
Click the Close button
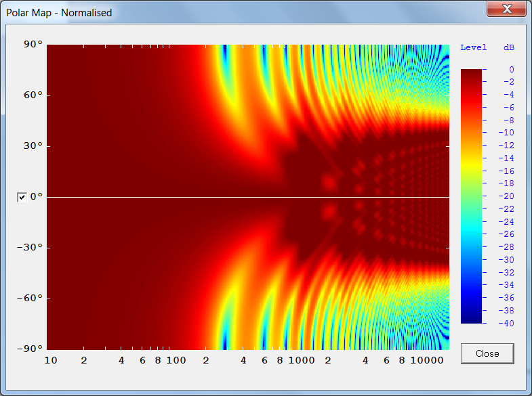pyautogui.click(x=487, y=353)
